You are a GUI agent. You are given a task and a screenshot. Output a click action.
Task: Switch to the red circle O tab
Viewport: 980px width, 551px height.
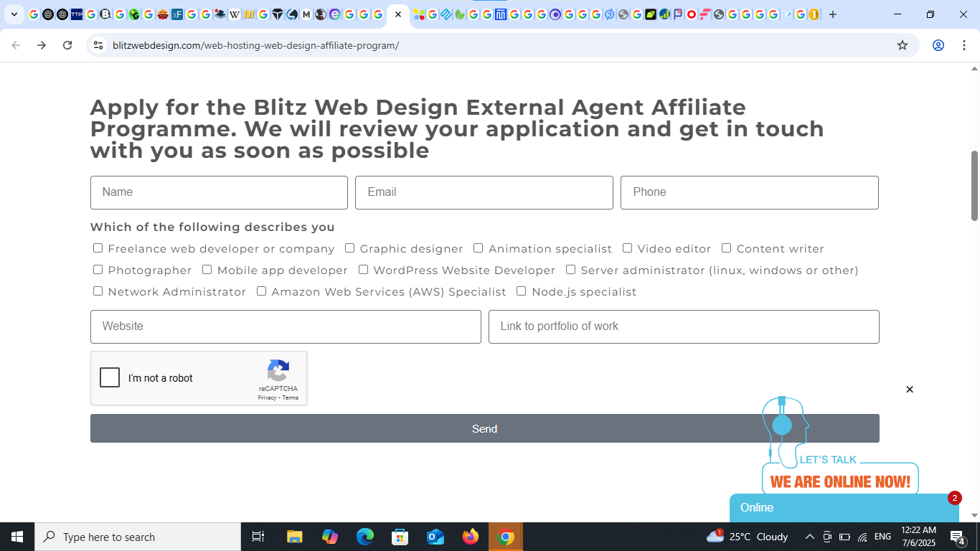[x=692, y=14]
